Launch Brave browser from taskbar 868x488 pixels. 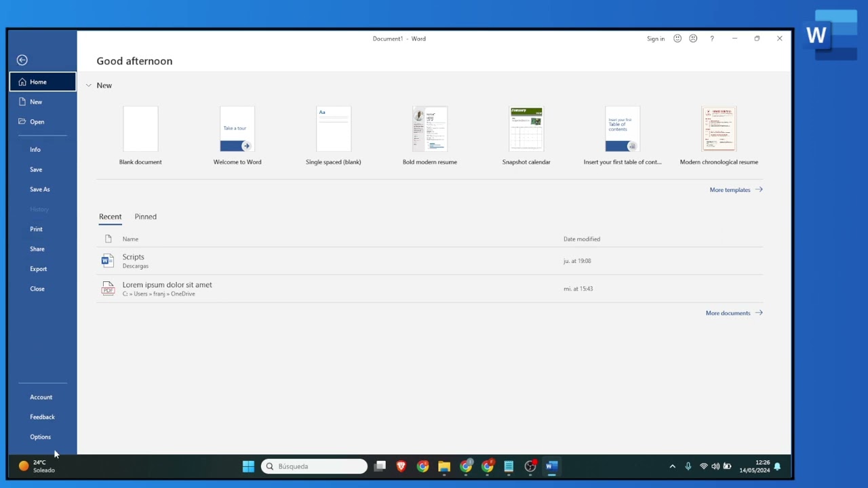tap(401, 466)
